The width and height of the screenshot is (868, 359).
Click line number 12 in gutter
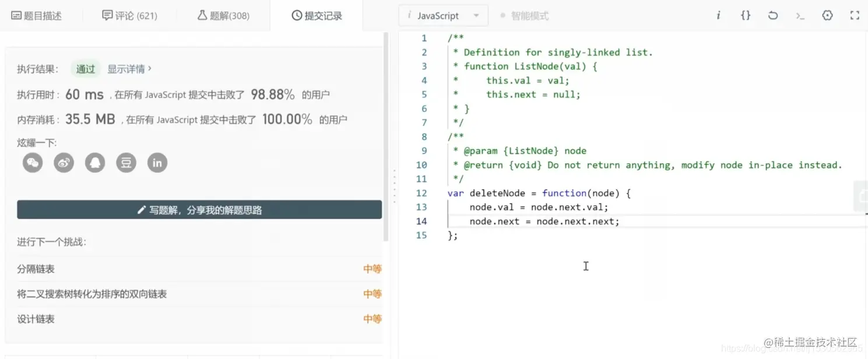pos(421,193)
